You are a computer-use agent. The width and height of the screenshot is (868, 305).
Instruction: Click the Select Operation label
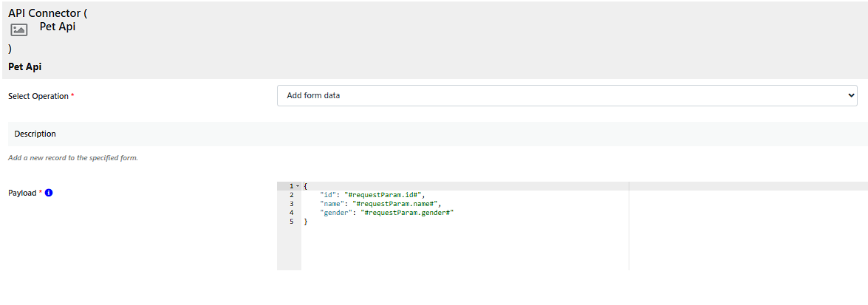[x=38, y=96]
